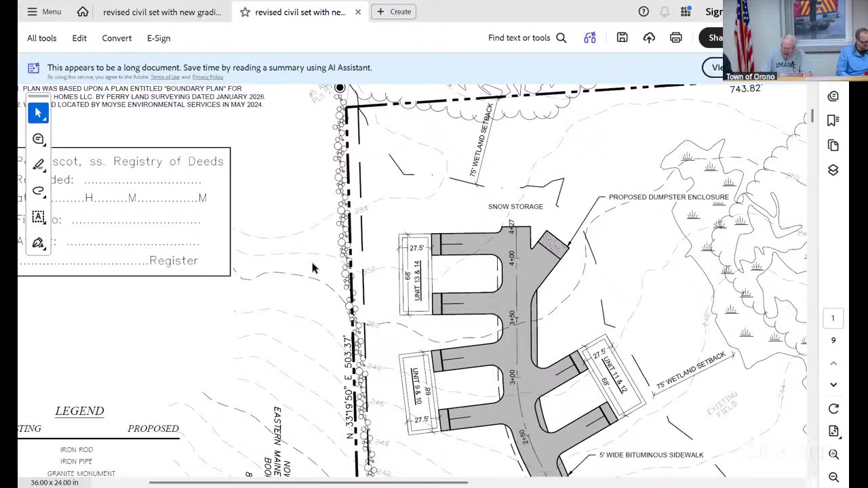Open the Acrobat Menu button
Image resolution: width=868 pixels, height=488 pixels.
pos(44,12)
